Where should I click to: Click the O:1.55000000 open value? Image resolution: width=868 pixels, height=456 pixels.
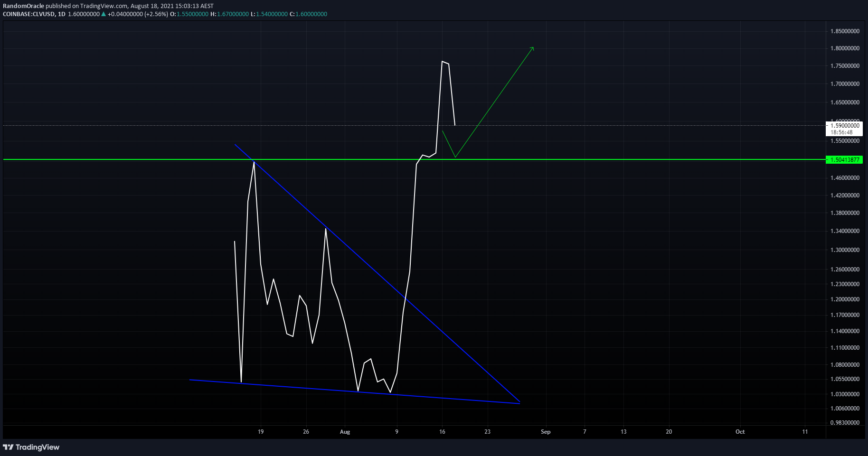(189, 14)
